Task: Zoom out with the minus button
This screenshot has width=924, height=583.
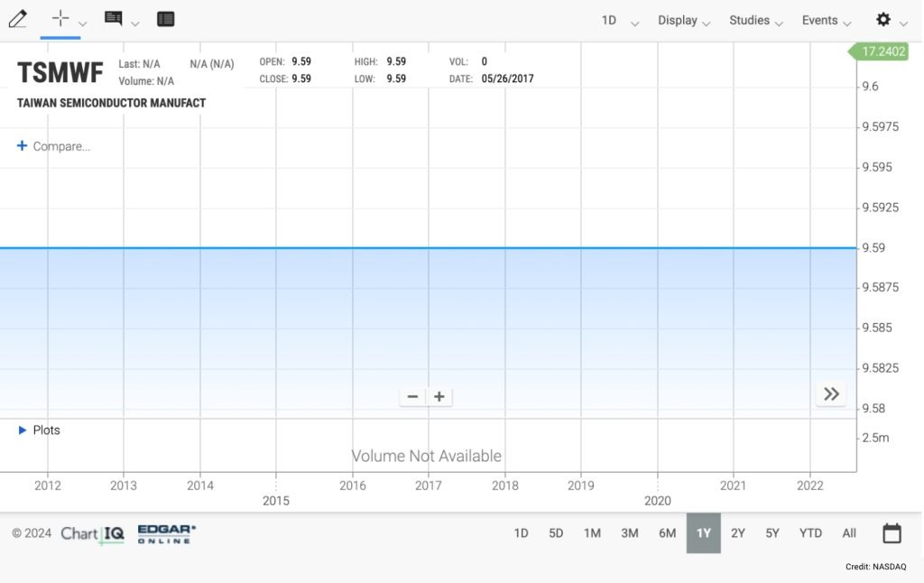Action: tap(412, 396)
